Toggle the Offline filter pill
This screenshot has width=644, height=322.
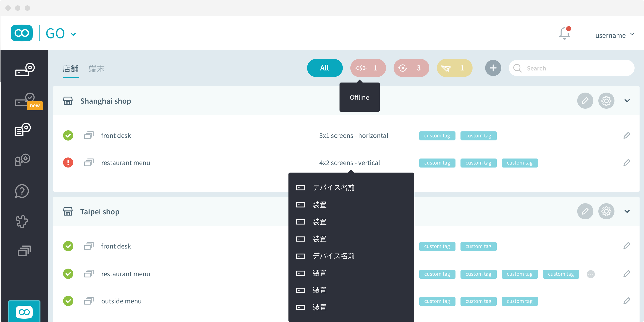tap(368, 68)
